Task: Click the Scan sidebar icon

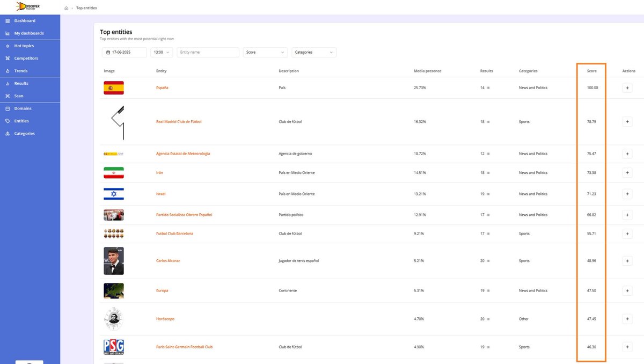Action: tap(8, 96)
